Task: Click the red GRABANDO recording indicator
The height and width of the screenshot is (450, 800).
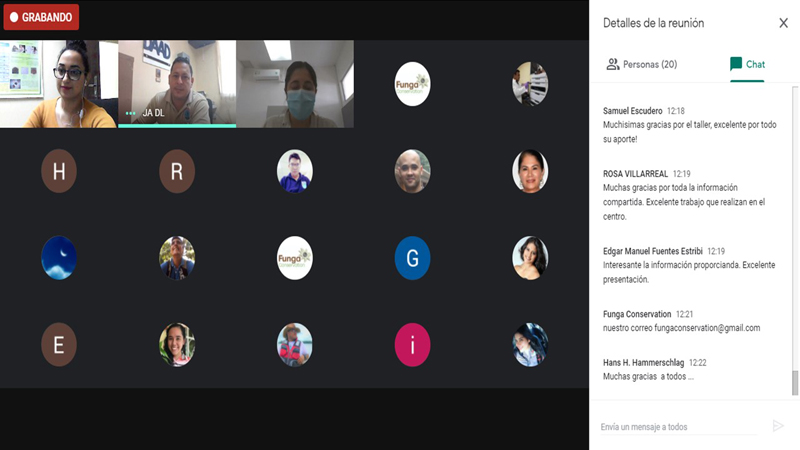Action: [41, 17]
